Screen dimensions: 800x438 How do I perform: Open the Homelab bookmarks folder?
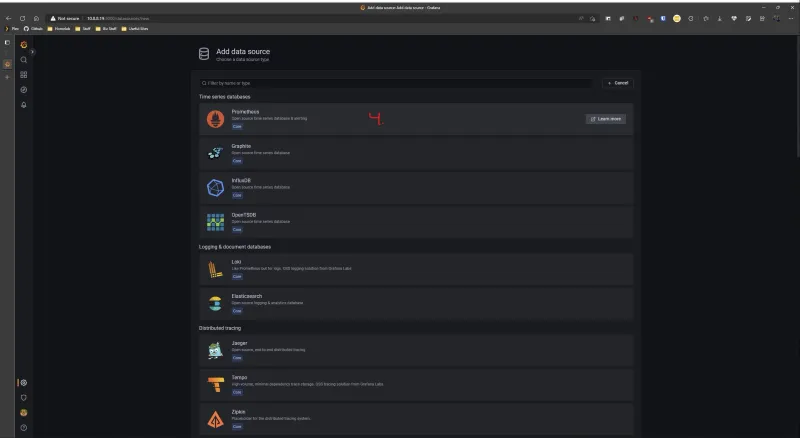pyautogui.click(x=63, y=28)
